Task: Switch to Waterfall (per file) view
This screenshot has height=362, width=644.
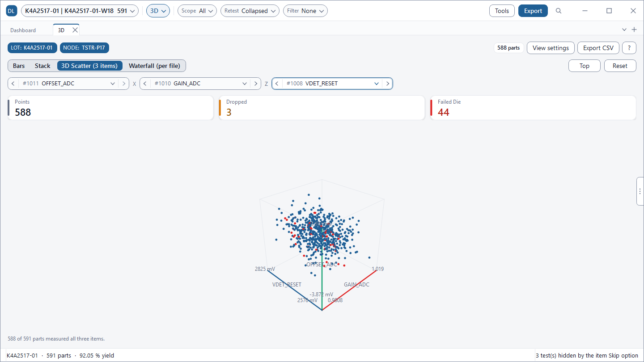Action: tap(154, 66)
